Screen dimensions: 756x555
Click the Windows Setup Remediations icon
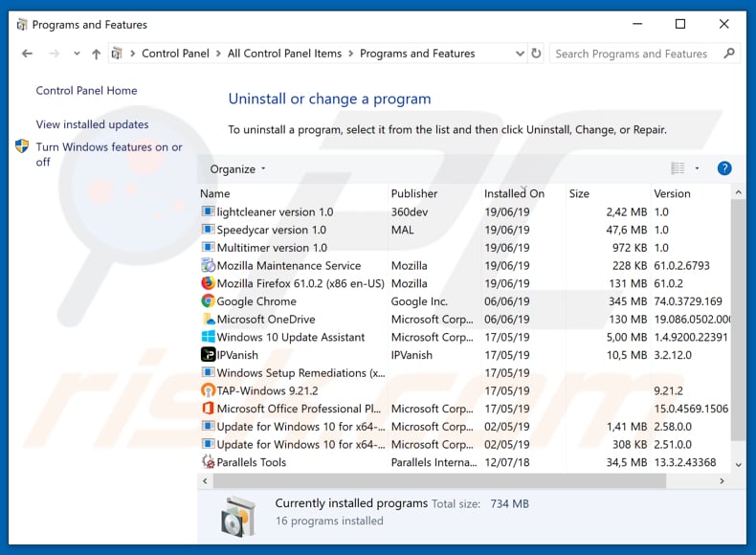click(208, 372)
